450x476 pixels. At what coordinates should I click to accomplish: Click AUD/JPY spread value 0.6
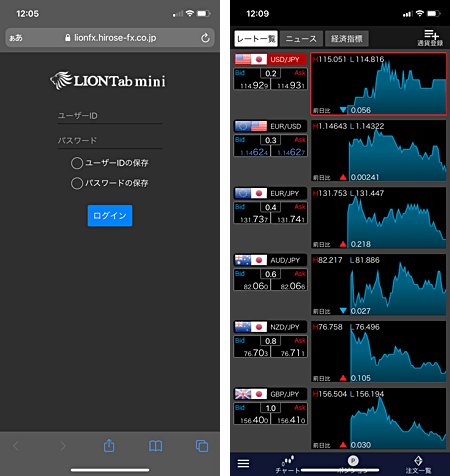pyautogui.click(x=271, y=274)
